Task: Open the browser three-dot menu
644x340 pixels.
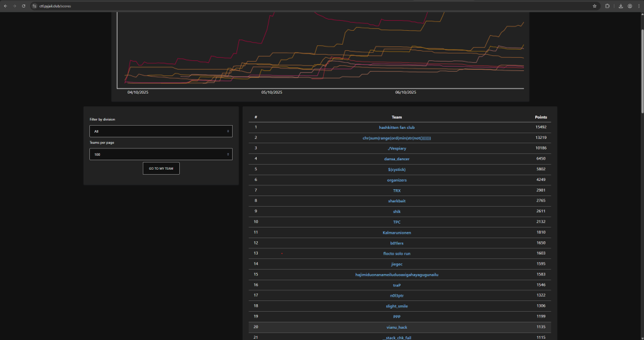Action: tap(638, 6)
